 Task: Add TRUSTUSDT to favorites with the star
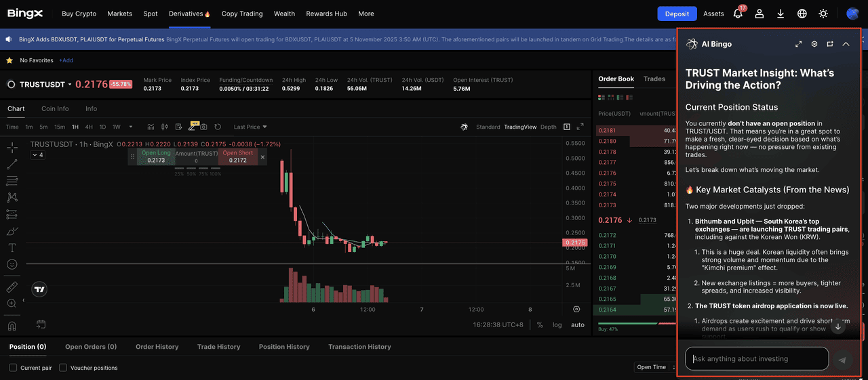[x=9, y=60]
